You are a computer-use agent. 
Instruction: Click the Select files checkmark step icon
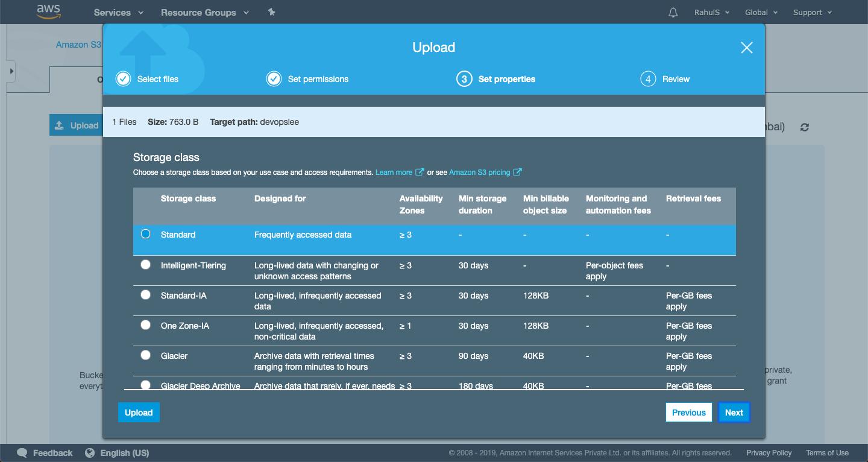pyautogui.click(x=124, y=79)
